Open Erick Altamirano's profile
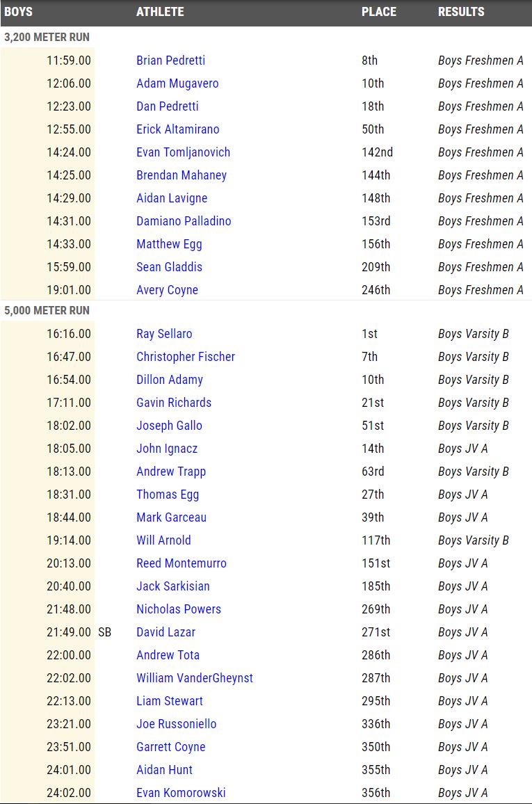 point(177,129)
